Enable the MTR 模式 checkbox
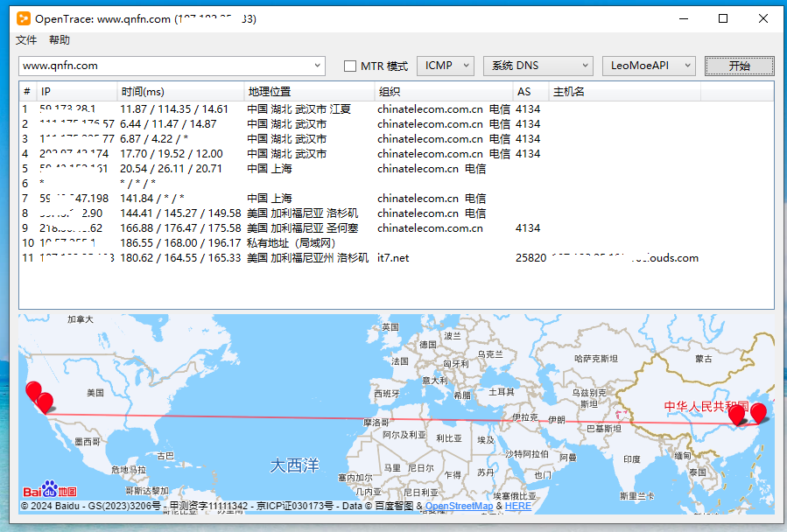787x532 pixels. point(350,66)
